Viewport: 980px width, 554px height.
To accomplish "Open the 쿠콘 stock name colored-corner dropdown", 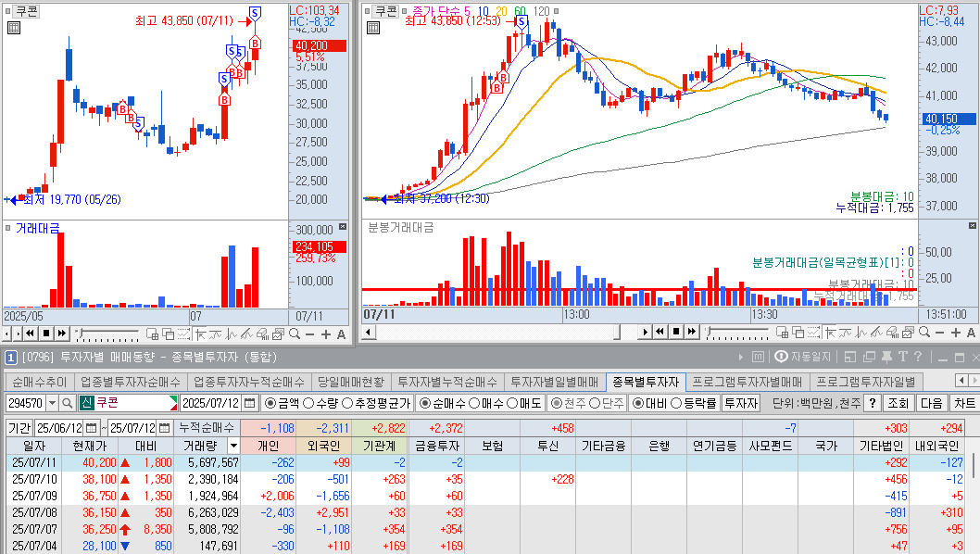I will (x=173, y=403).
